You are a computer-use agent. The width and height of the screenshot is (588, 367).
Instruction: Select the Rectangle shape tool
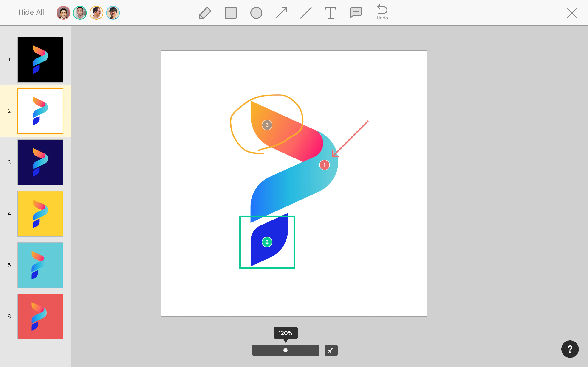click(230, 13)
